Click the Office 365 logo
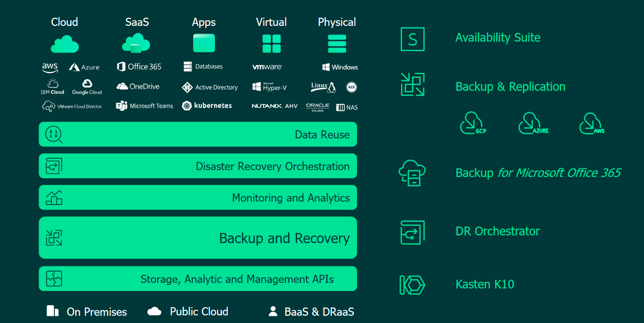Image resolution: width=644 pixels, height=323 pixels. tap(139, 67)
